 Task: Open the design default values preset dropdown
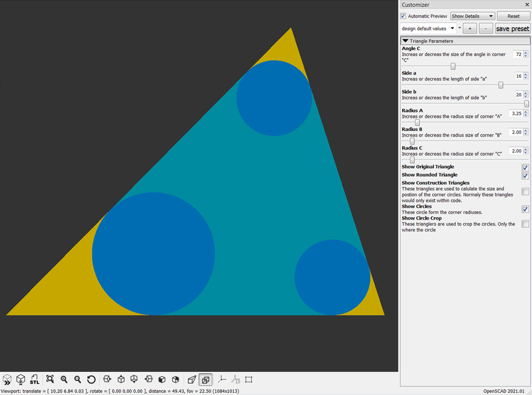[428, 29]
